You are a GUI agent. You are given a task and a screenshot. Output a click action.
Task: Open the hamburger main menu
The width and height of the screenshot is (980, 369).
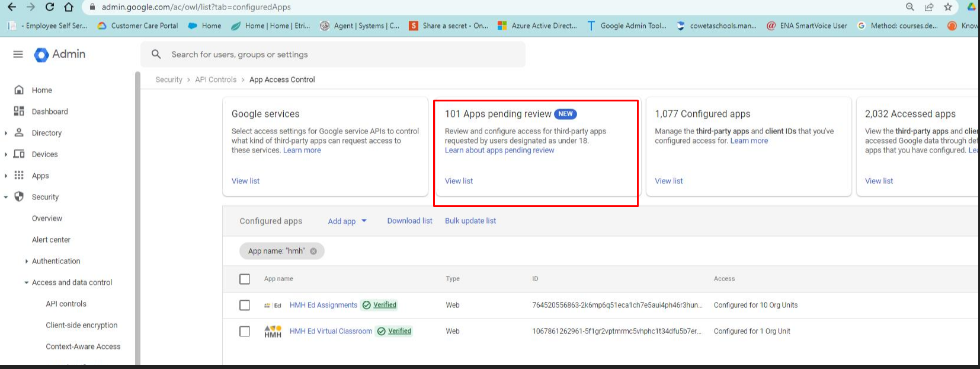tap(18, 54)
